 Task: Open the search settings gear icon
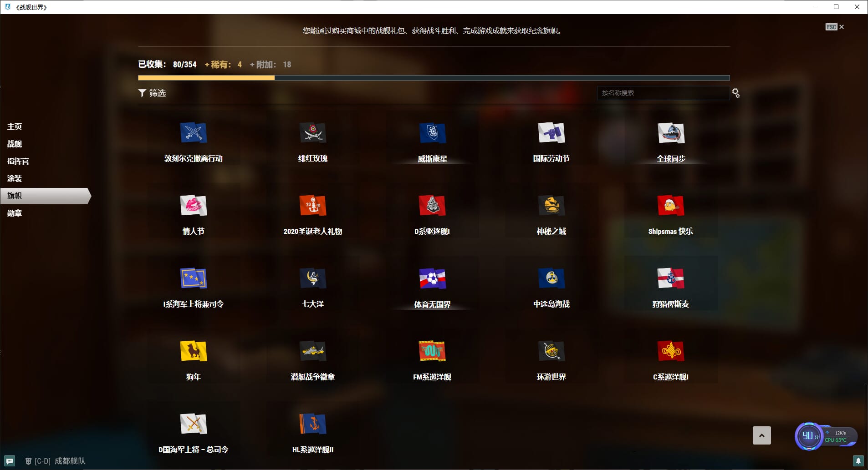click(735, 93)
